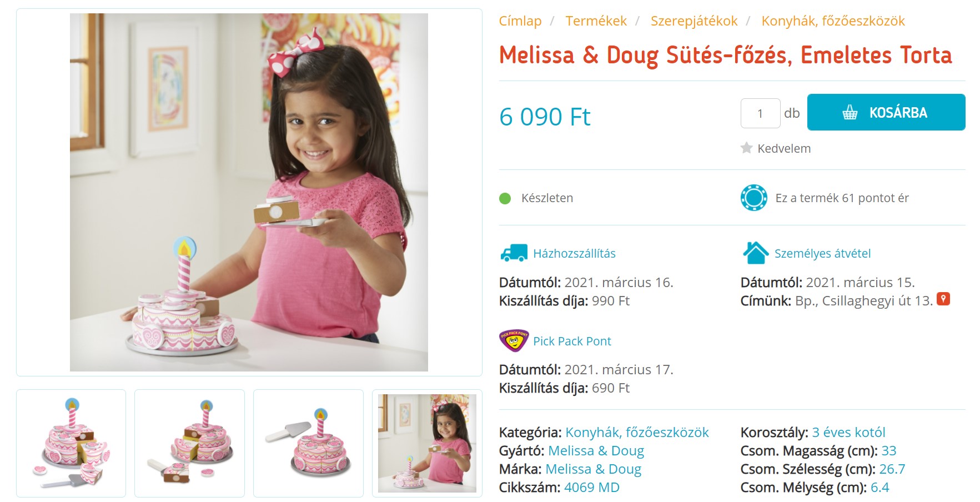Image resolution: width=980 pixels, height=502 pixels.
Task: Add product to cart with KOSÁRBA
Action: click(x=886, y=112)
